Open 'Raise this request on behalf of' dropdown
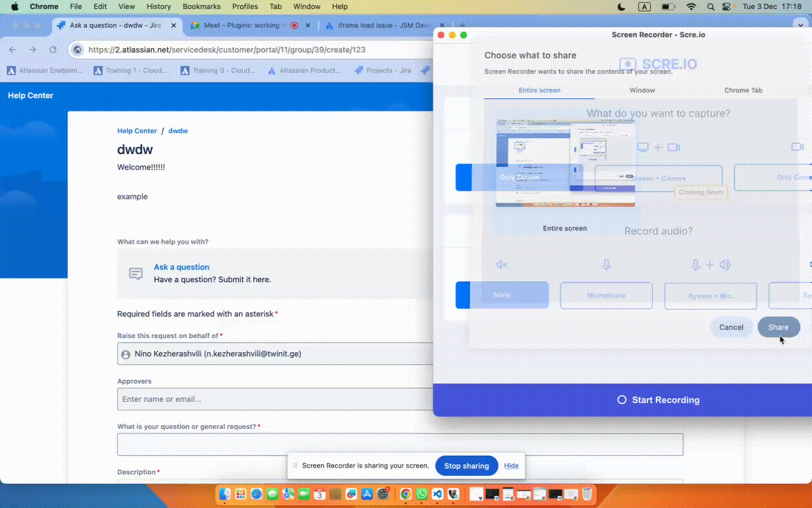This screenshot has width=812, height=508. coord(275,354)
